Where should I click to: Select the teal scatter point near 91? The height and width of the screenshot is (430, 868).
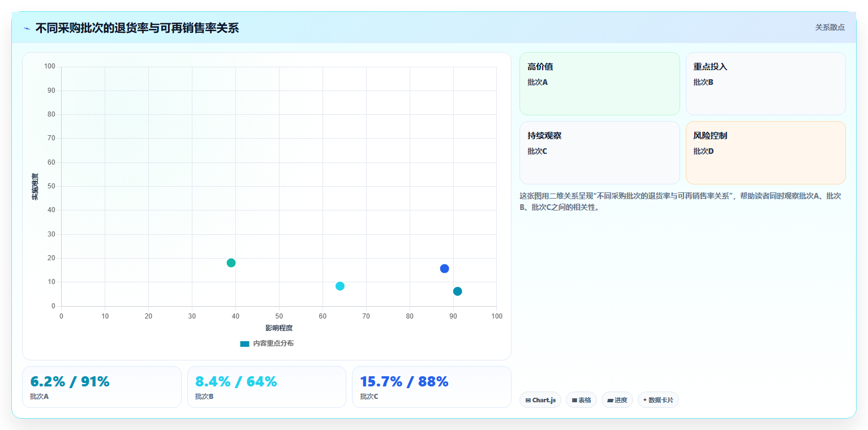coord(457,291)
